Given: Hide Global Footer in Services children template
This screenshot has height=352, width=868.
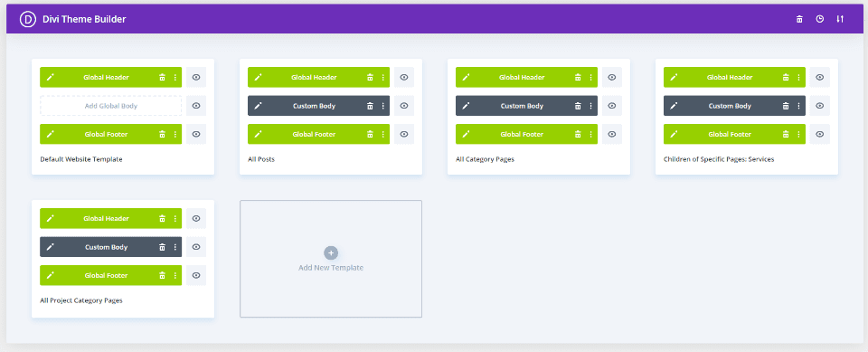Looking at the screenshot, I should tap(820, 134).
